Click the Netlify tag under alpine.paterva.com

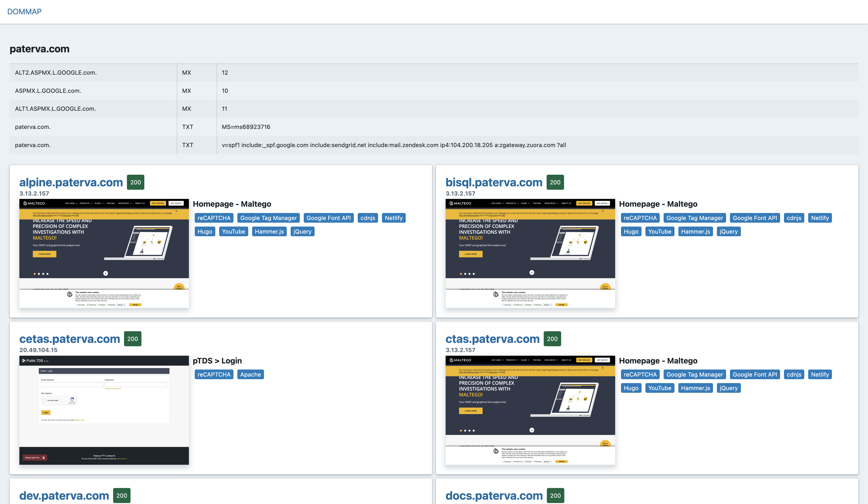(394, 218)
